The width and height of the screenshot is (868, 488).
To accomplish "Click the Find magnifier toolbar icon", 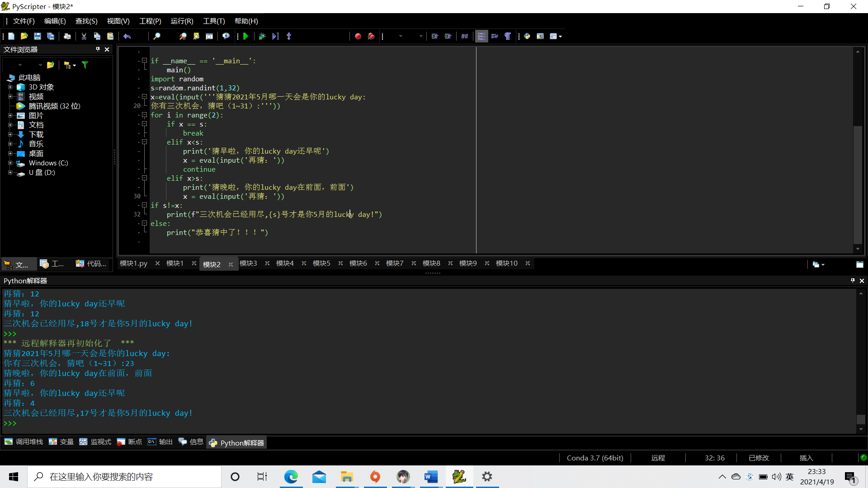I will 157,36.
